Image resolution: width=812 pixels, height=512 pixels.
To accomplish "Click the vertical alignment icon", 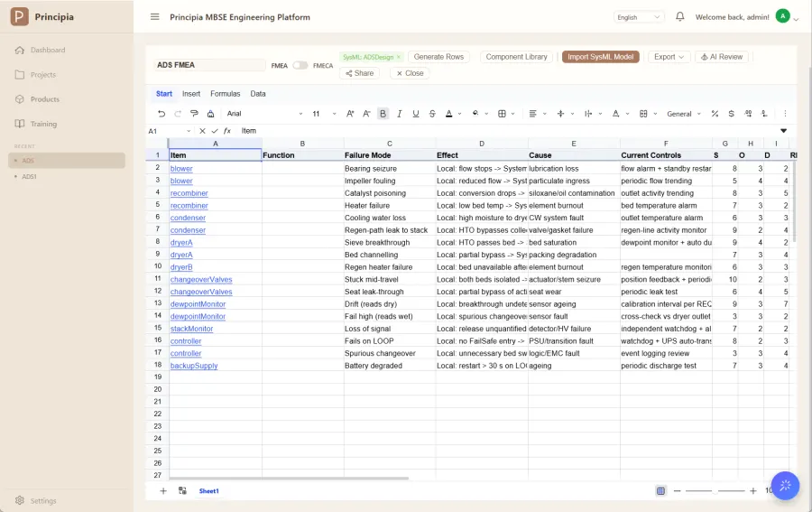I will [x=560, y=114].
